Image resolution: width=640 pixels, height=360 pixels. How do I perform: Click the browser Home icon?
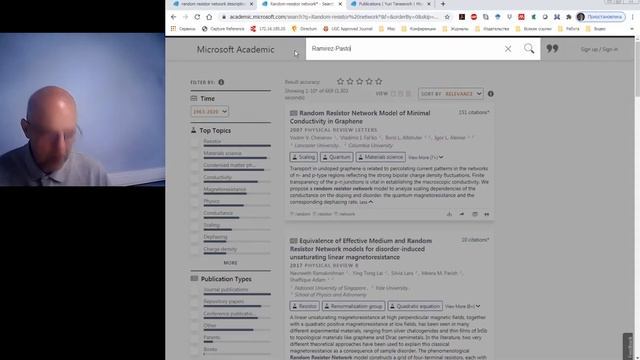(x=209, y=17)
